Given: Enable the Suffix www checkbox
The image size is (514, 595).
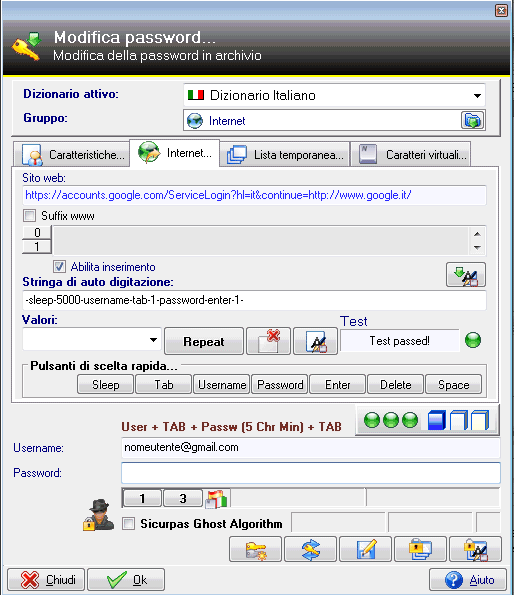Looking at the screenshot, I should (30, 216).
